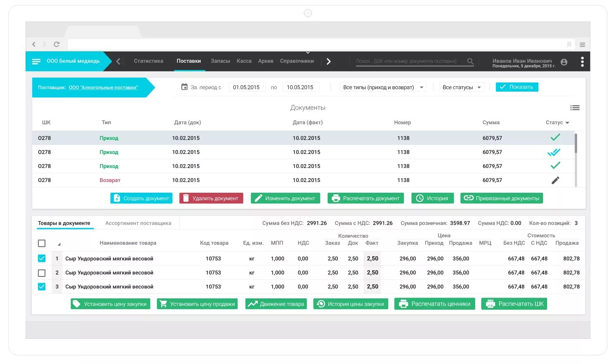Sort by the Статус column arrow

pos(567,123)
